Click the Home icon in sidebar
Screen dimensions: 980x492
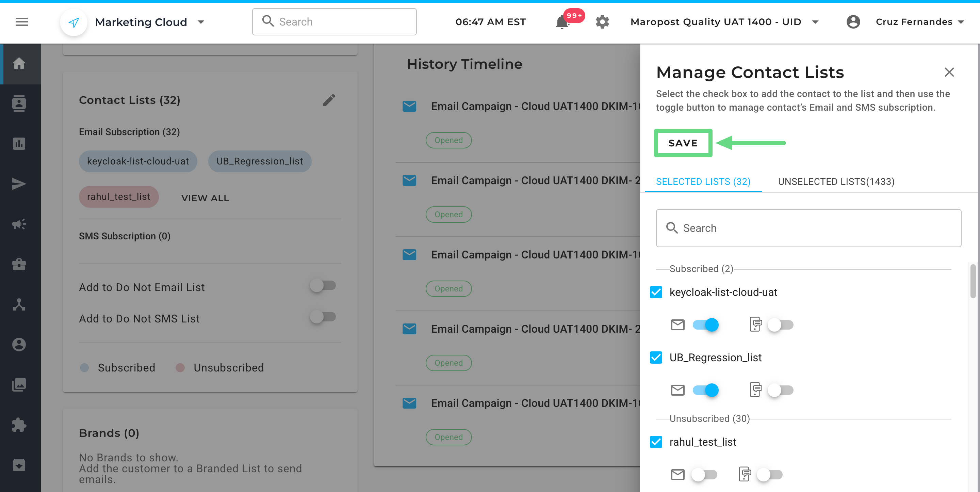click(19, 64)
